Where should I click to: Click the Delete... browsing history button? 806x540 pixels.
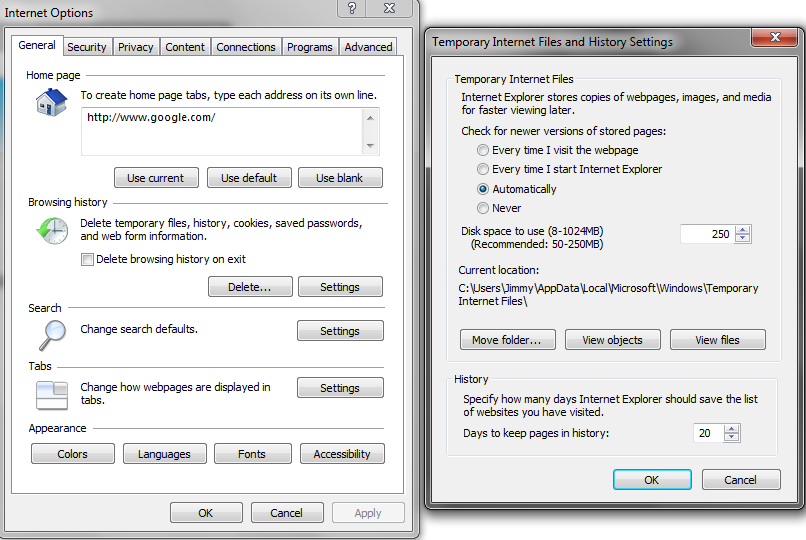(x=250, y=287)
